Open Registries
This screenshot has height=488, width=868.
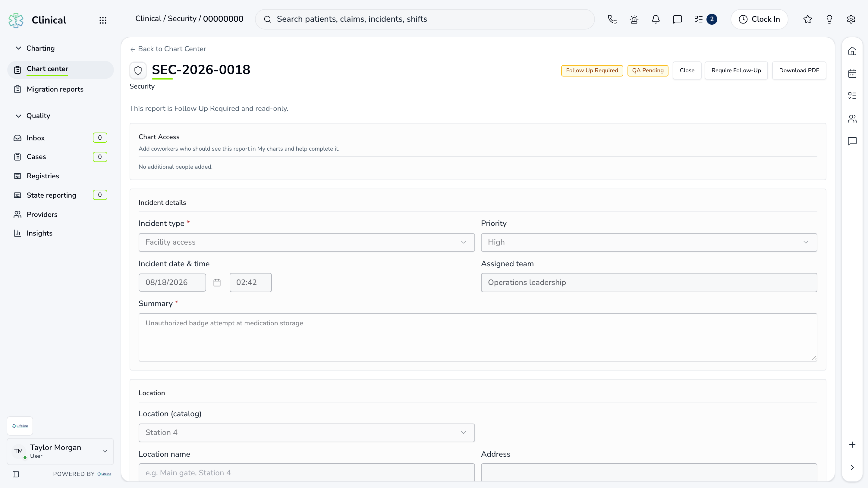(60, 176)
